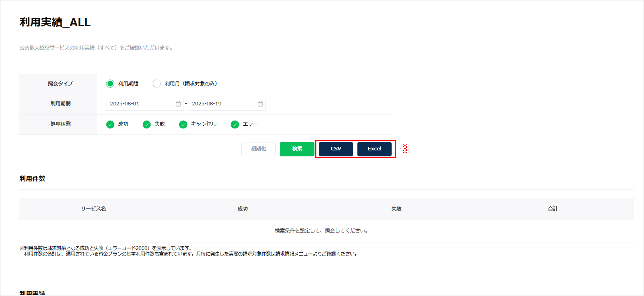Open the start date calendar picker
This screenshot has width=644, height=296.
tap(178, 104)
